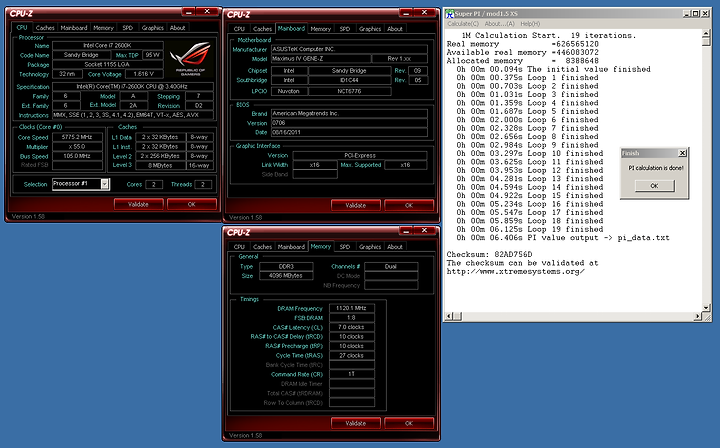Click FSB:DRAM ratio value 1:8
720x448 pixels.
352,318
